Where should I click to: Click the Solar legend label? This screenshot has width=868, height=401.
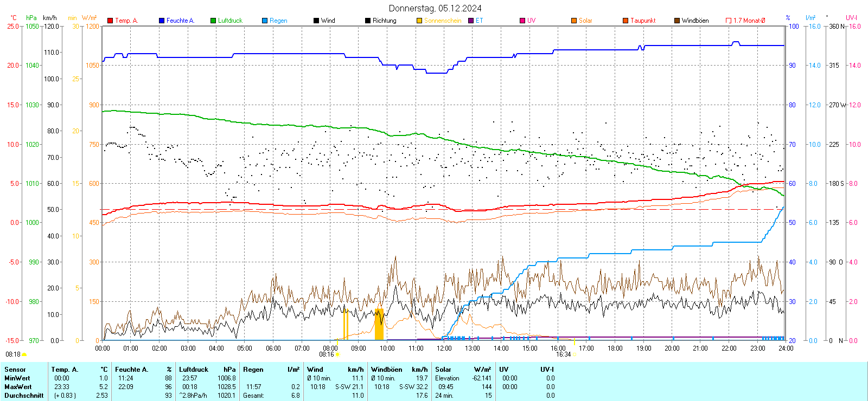(x=585, y=21)
